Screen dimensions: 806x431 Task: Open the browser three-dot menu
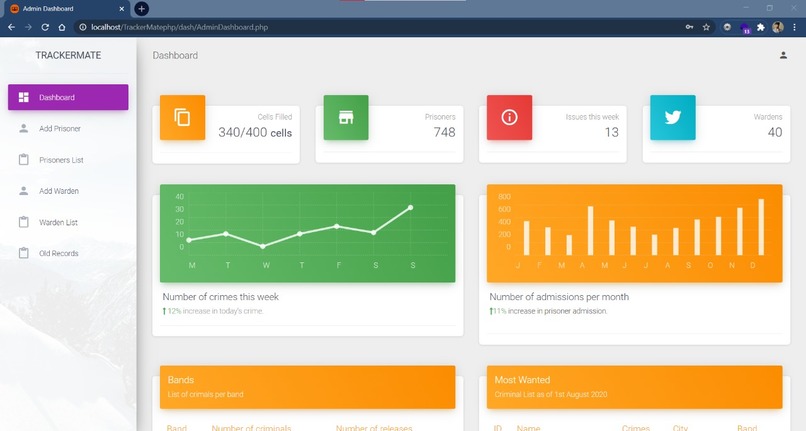(795, 27)
